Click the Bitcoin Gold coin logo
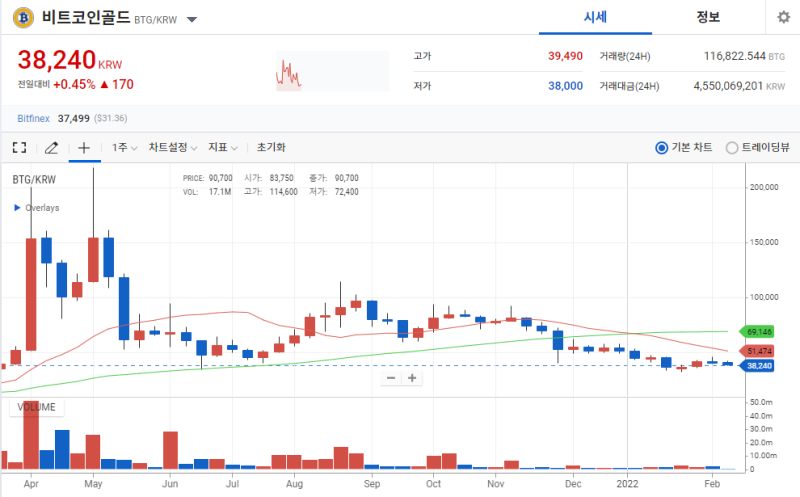The image size is (800, 497). click(x=23, y=18)
